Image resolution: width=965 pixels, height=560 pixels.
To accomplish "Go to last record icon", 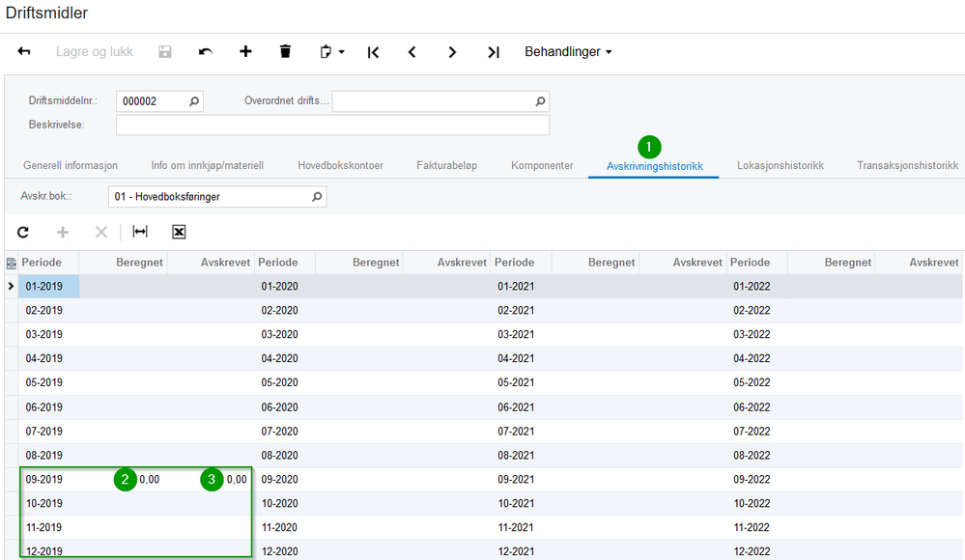I will coord(493,52).
